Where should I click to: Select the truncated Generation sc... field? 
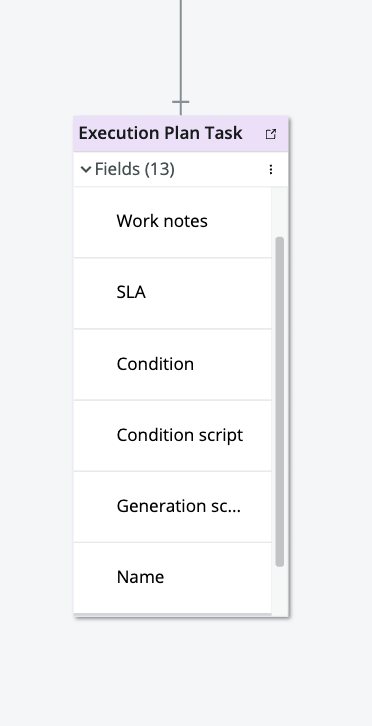click(172, 507)
